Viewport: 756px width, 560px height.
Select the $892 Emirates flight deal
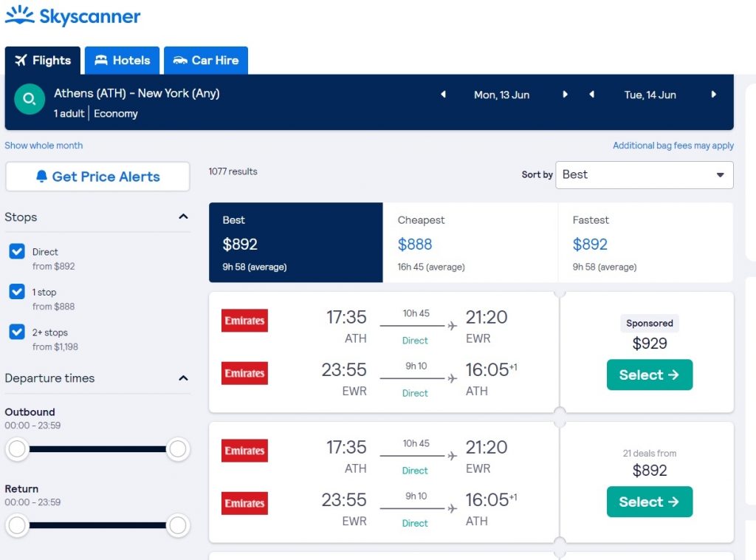650,502
